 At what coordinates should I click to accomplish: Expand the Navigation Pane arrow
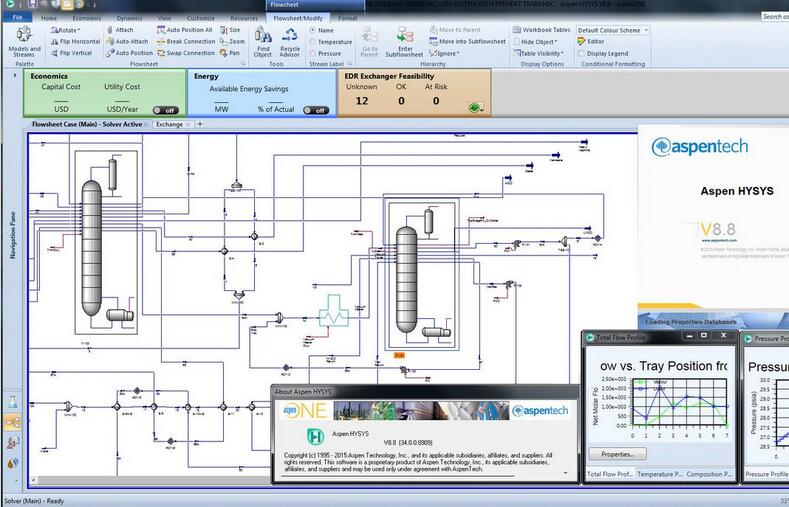click(15, 75)
